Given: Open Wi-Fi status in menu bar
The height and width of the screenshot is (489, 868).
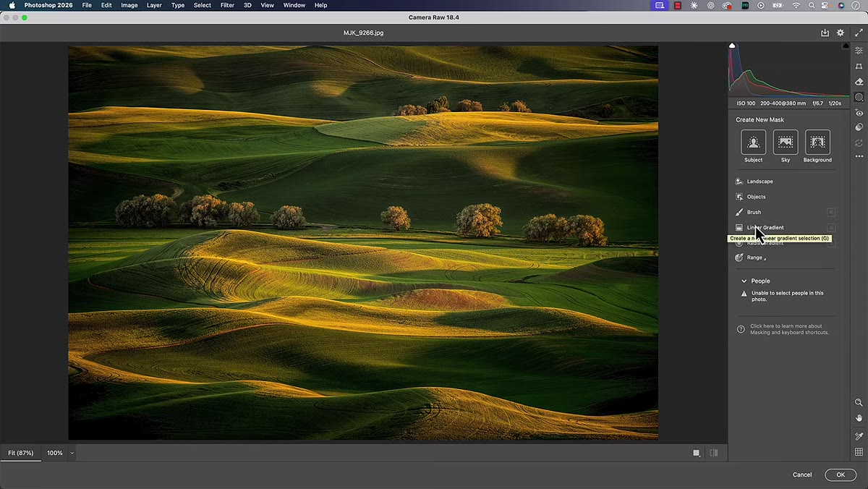Looking at the screenshot, I should coord(796,5).
